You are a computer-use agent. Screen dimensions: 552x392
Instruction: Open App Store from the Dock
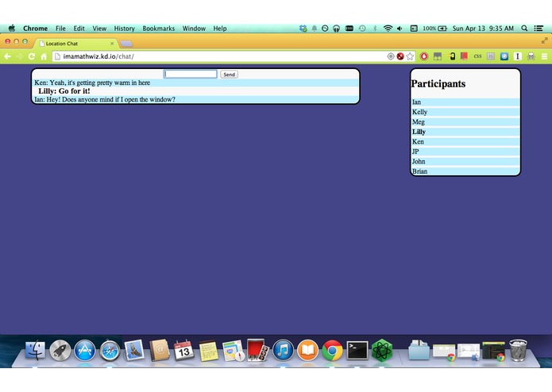coord(84,350)
